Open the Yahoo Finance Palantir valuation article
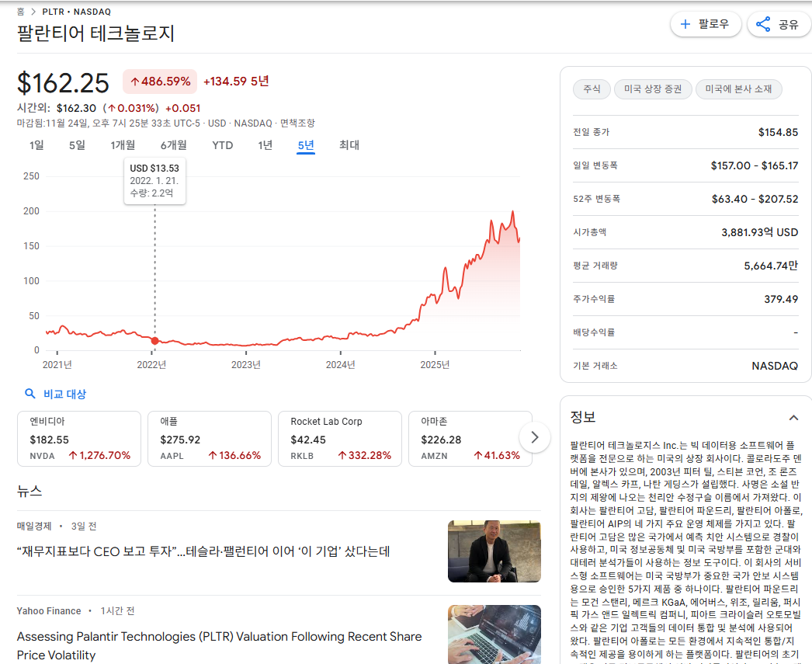 tap(220, 645)
